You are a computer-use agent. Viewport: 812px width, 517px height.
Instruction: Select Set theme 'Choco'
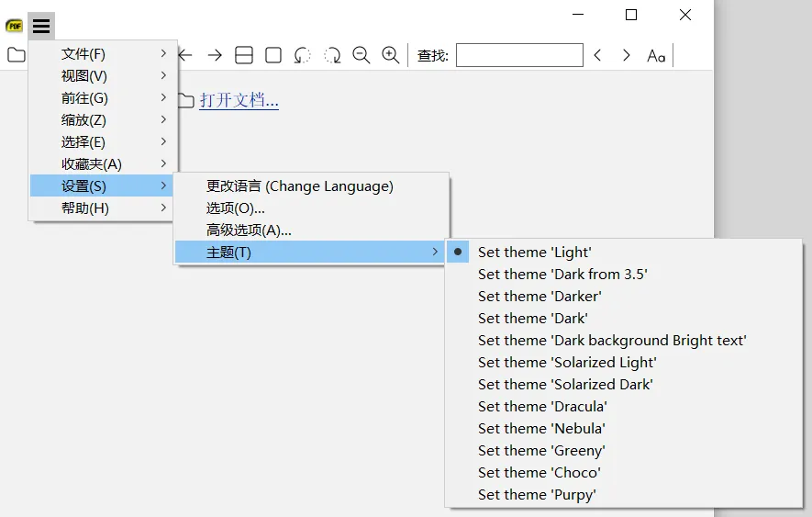point(624,472)
